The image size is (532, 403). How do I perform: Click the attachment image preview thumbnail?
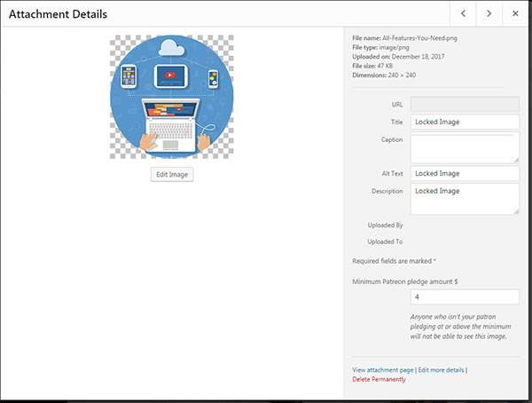[172, 97]
